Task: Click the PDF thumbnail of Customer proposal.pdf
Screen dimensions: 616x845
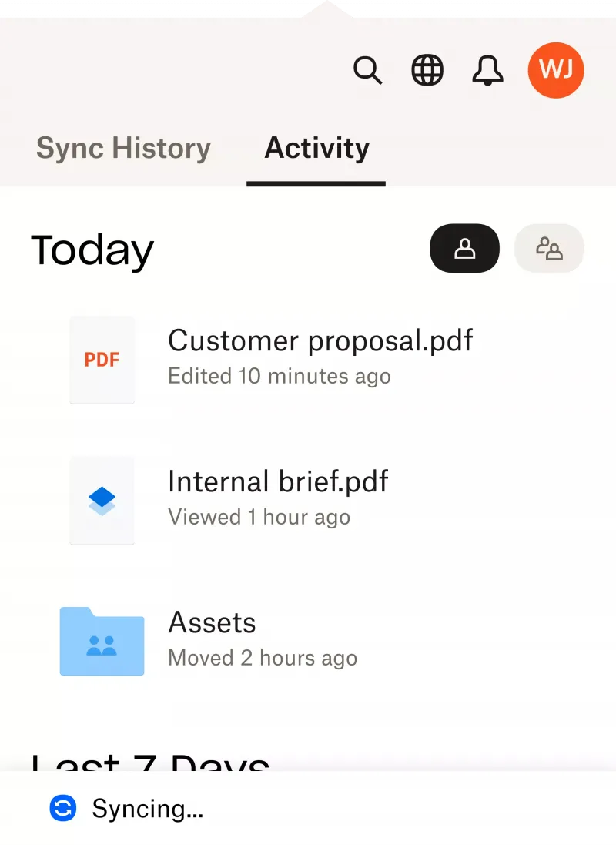Action: 102,360
